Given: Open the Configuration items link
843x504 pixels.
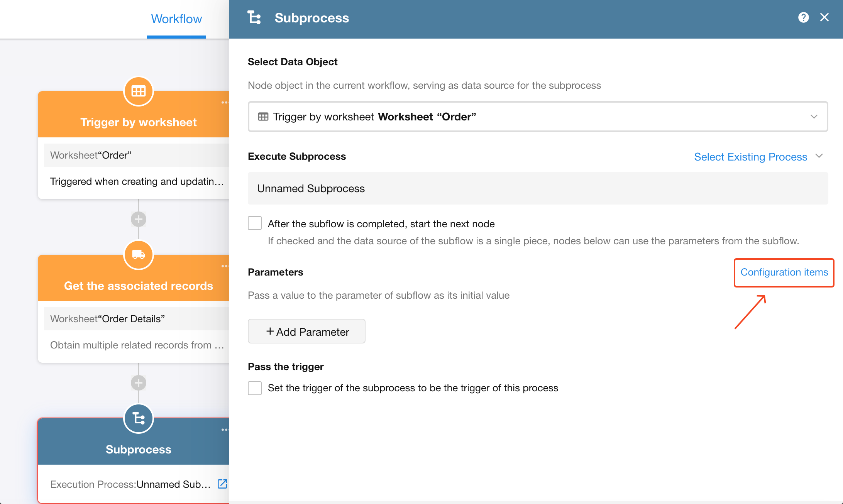Looking at the screenshot, I should (784, 272).
